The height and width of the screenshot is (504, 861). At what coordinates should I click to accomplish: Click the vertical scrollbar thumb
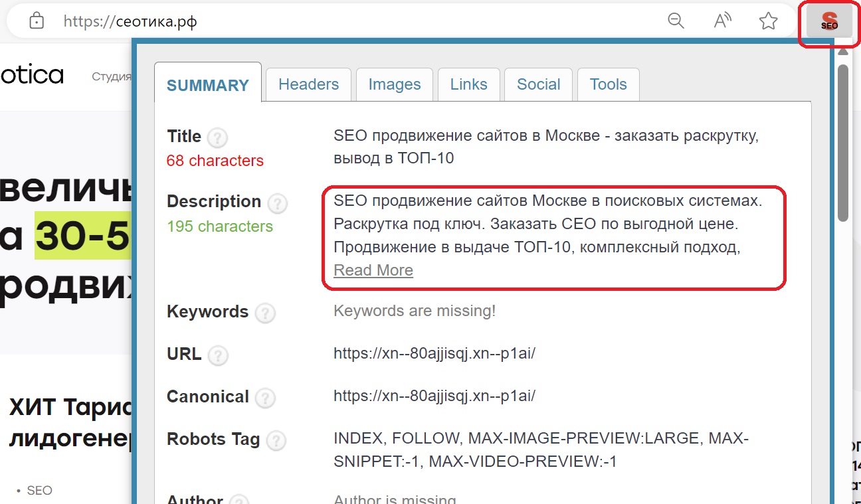pos(843,143)
